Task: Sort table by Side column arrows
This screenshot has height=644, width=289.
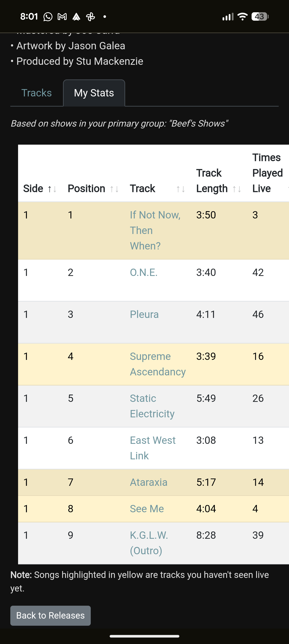Action: [52, 189]
